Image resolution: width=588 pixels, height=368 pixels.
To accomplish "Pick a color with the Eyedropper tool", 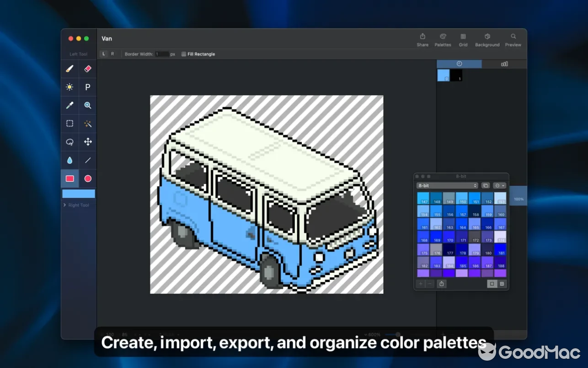I will (x=69, y=105).
